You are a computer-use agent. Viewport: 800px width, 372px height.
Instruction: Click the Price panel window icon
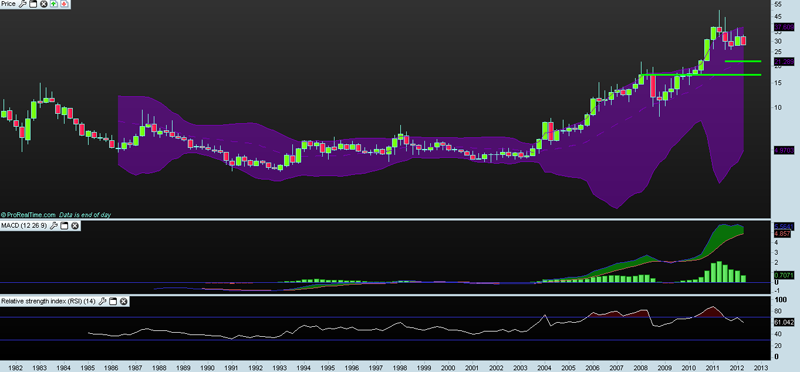[33, 4]
